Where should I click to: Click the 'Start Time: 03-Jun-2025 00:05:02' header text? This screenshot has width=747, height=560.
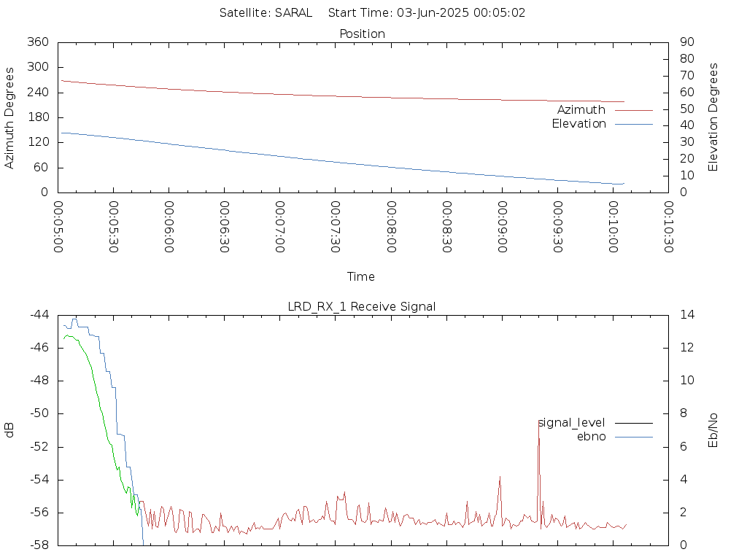coord(427,13)
